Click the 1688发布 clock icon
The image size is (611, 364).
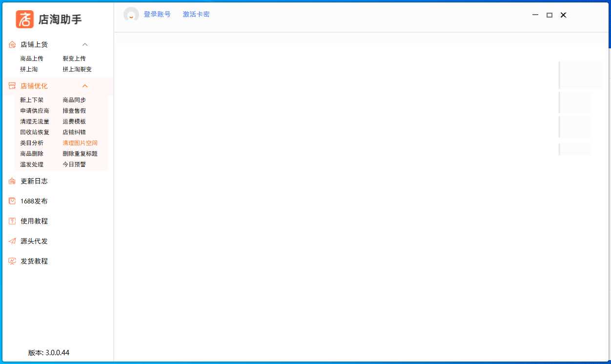point(12,201)
